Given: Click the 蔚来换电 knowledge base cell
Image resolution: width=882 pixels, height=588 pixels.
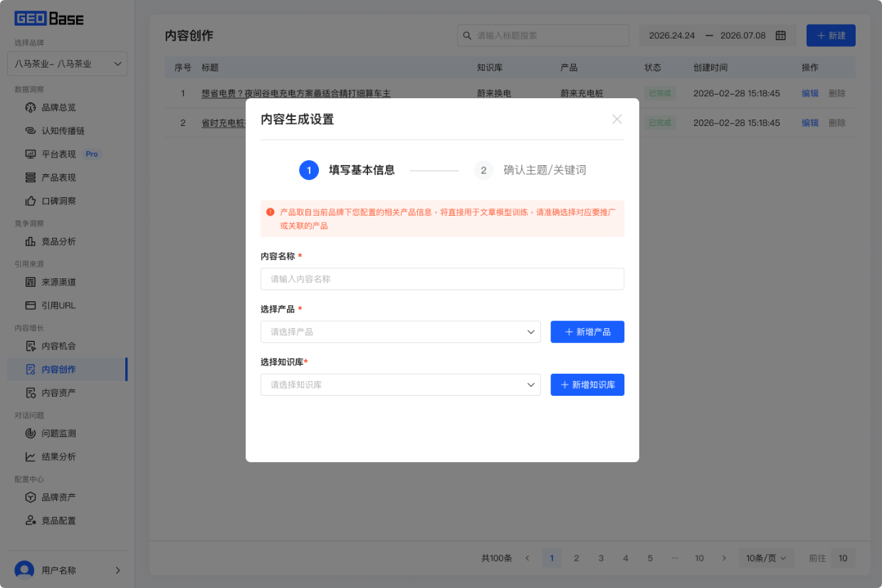Looking at the screenshot, I should (x=494, y=93).
